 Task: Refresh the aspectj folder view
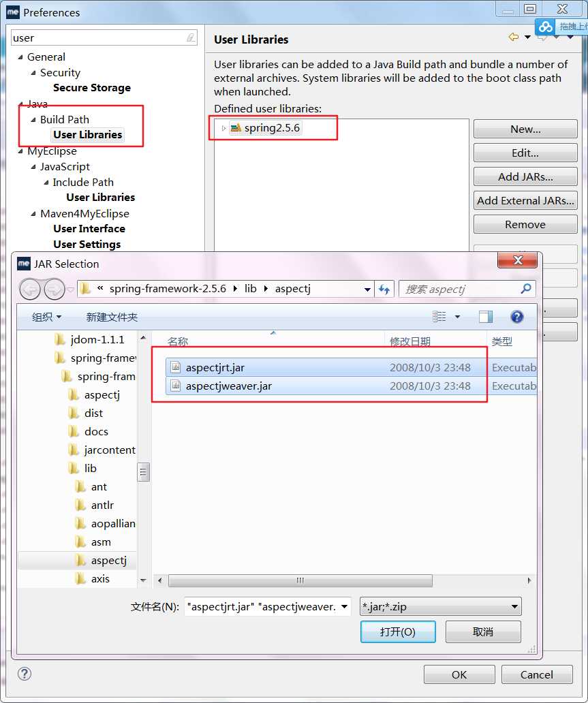(x=384, y=290)
